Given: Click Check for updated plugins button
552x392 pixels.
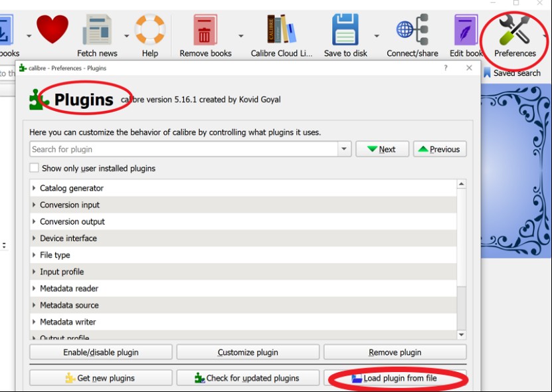Looking at the screenshot, I should pos(248,378).
